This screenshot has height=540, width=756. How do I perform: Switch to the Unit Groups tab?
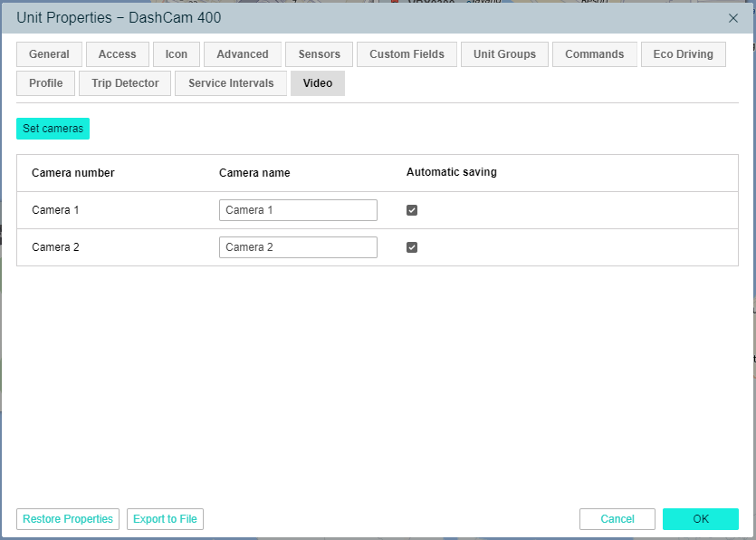click(x=504, y=54)
